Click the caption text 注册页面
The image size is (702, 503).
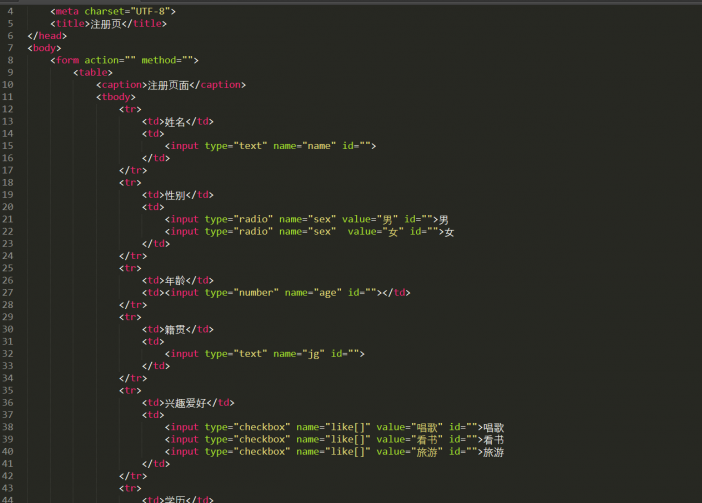coord(168,85)
